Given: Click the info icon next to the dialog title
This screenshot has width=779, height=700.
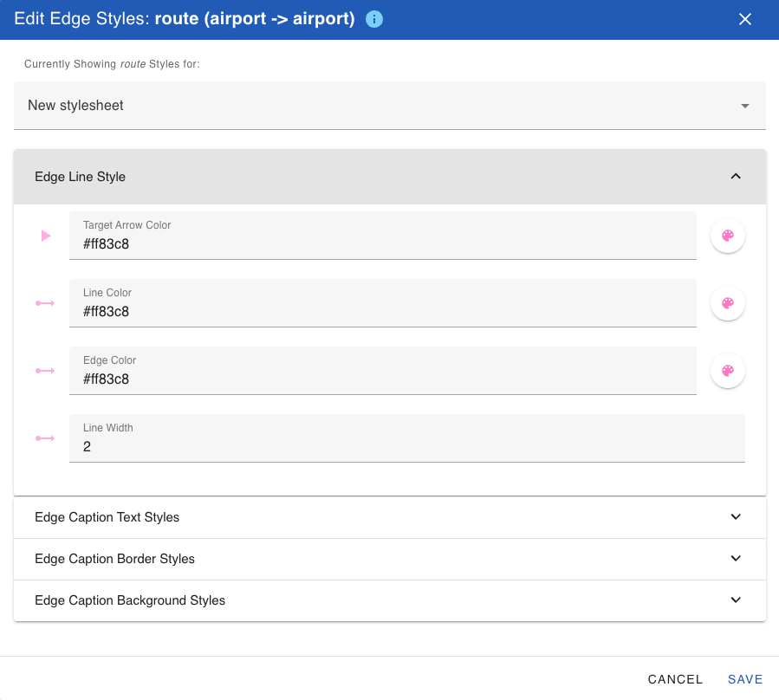Looking at the screenshot, I should [x=373, y=18].
